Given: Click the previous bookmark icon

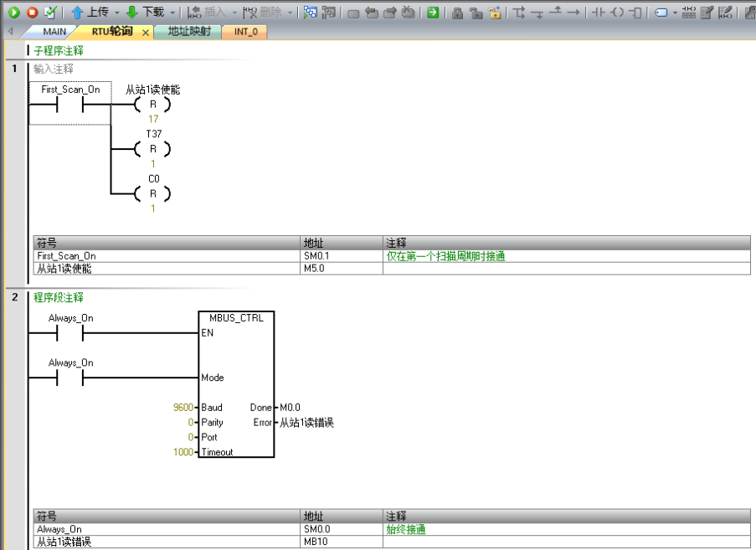Looking at the screenshot, I should 390,13.
